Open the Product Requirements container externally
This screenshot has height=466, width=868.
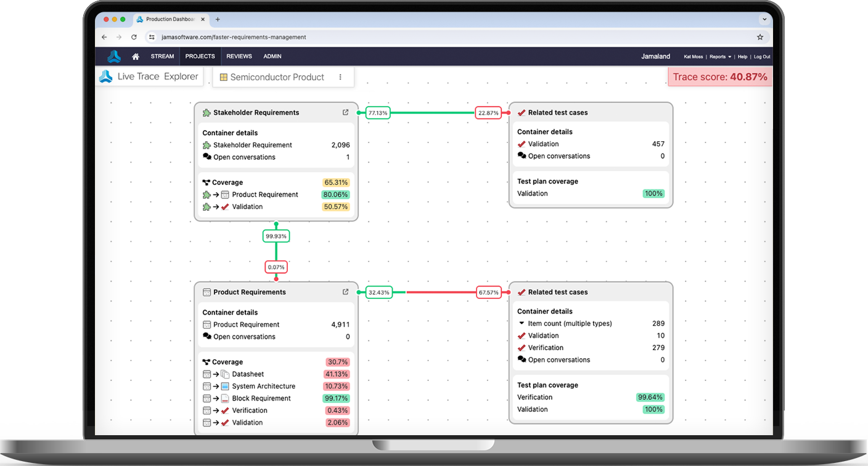345,292
